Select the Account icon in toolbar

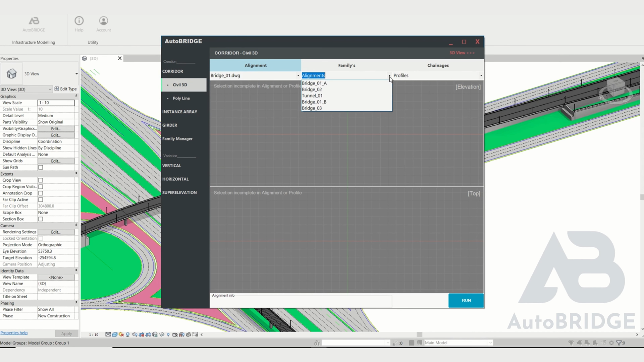[x=104, y=20]
